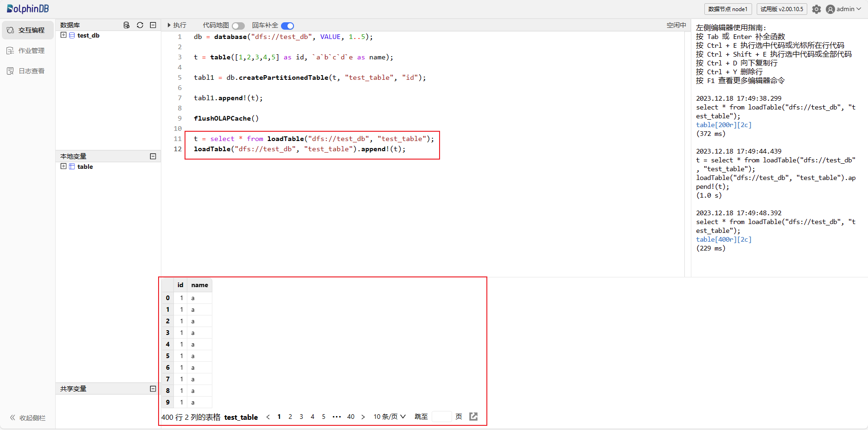Collapse the 本地变量 panel
This screenshot has width=868, height=430.
[x=153, y=156]
